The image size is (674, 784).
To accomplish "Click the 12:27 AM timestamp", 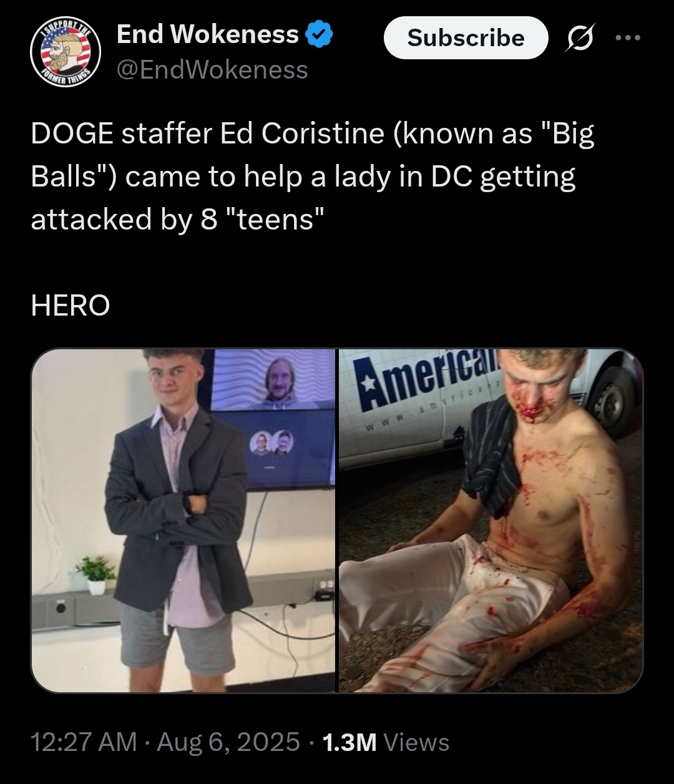I will [x=84, y=742].
